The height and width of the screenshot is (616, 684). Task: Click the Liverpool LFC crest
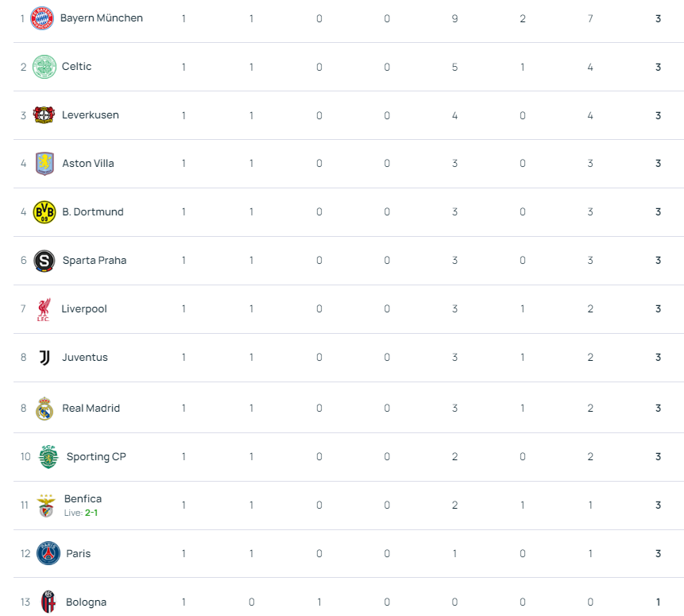point(44,309)
